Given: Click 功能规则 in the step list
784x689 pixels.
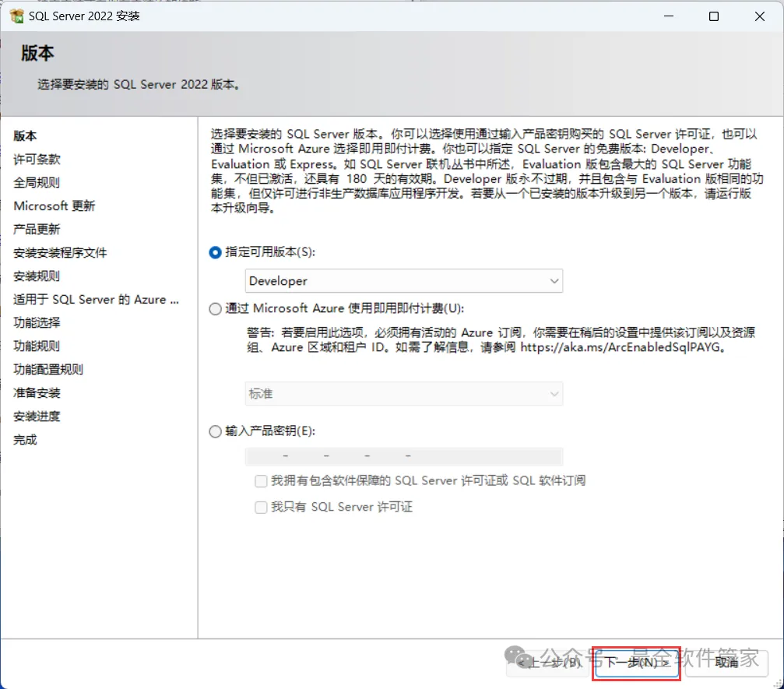Looking at the screenshot, I should coord(37,346).
